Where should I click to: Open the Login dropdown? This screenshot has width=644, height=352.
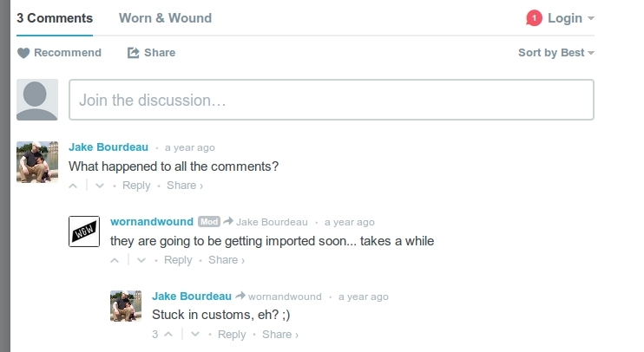(x=570, y=18)
